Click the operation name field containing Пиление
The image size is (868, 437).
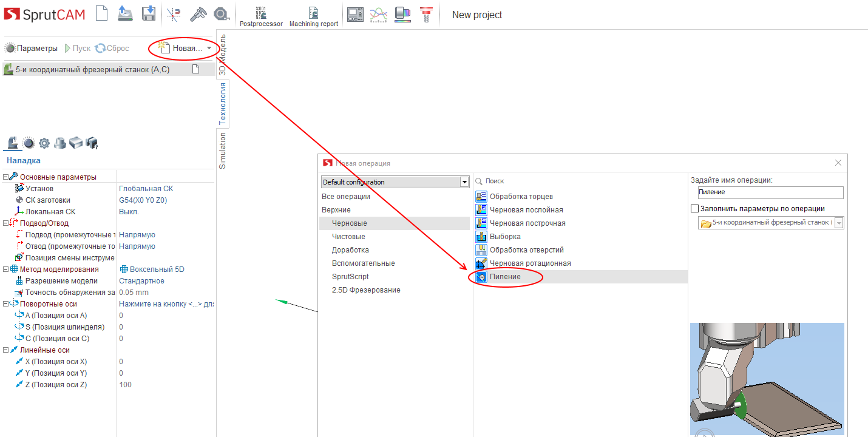pyautogui.click(x=770, y=192)
